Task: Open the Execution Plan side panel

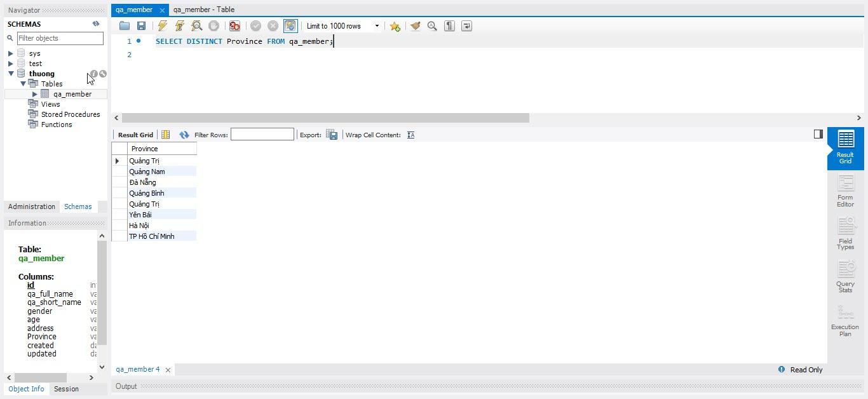Action: point(845,320)
